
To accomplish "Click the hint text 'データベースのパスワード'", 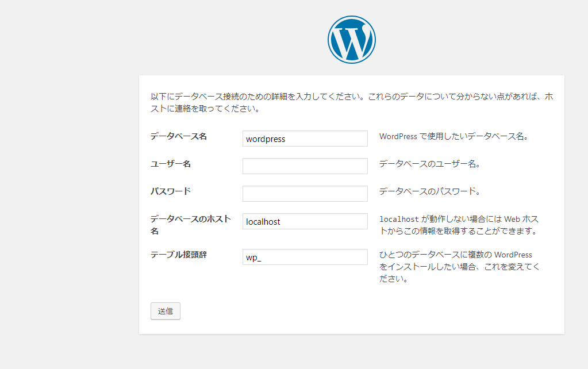I will [x=429, y=191].
